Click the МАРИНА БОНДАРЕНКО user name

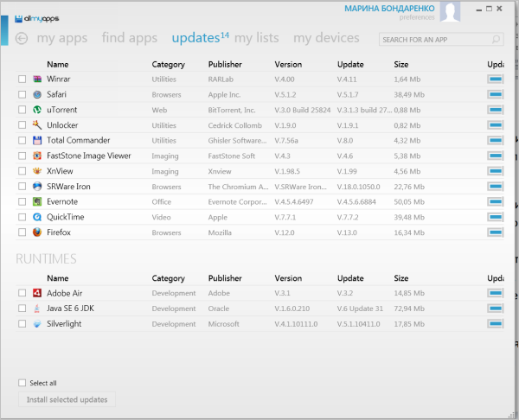pyautogui.click(x=389, y=9)
